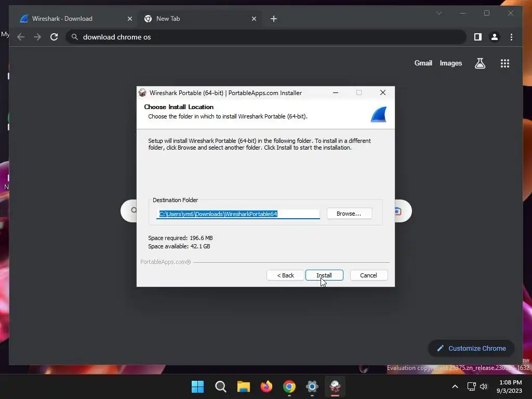Click the installer title bar icon
532x399 pixels.
click(x=142, y=92)
